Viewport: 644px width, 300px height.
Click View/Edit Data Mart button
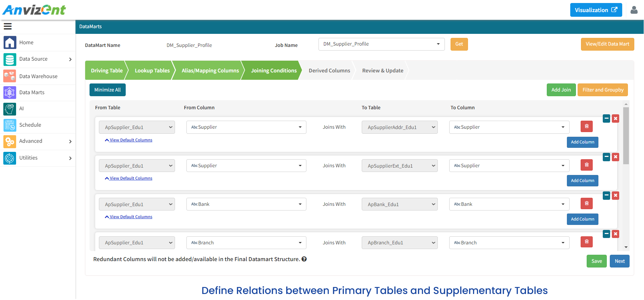[607, 44]
